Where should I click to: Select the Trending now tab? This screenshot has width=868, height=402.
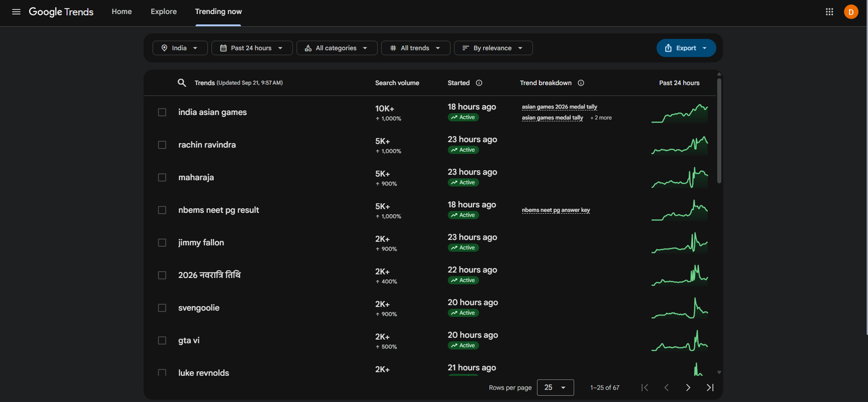point(219,11)
